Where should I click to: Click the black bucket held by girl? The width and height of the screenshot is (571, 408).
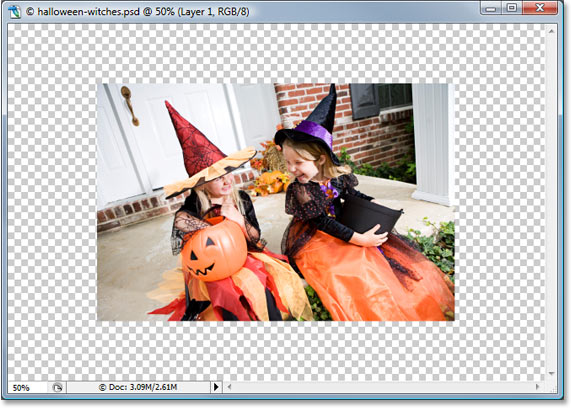click(371, 215)
